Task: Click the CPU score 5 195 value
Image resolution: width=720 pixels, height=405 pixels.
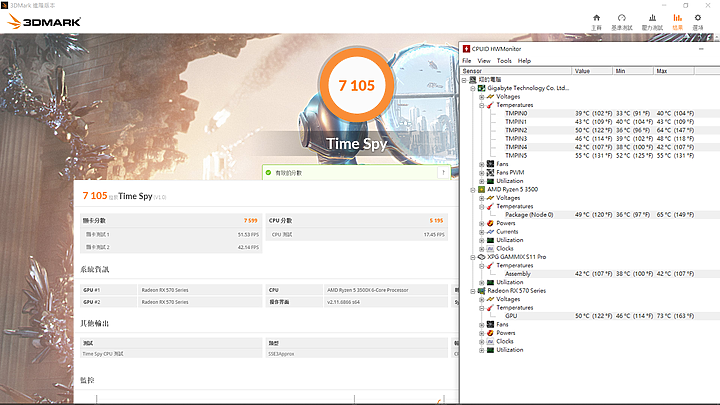Action: pyautogui.click(x=436, y=221)
